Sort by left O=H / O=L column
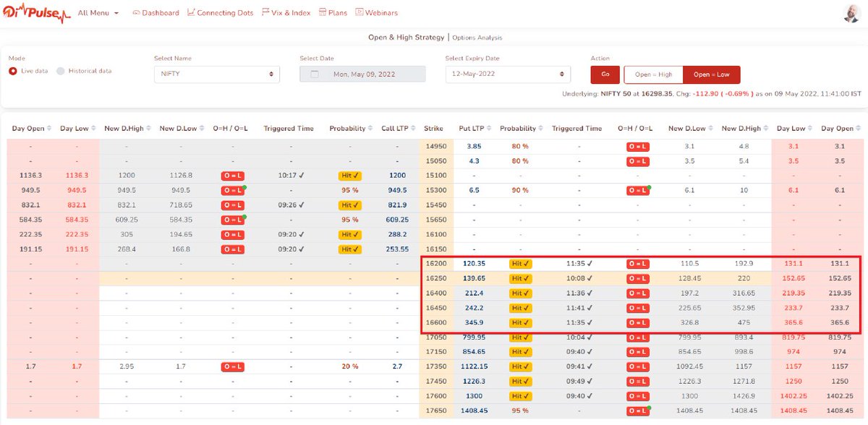 click(x=231, y=128)
